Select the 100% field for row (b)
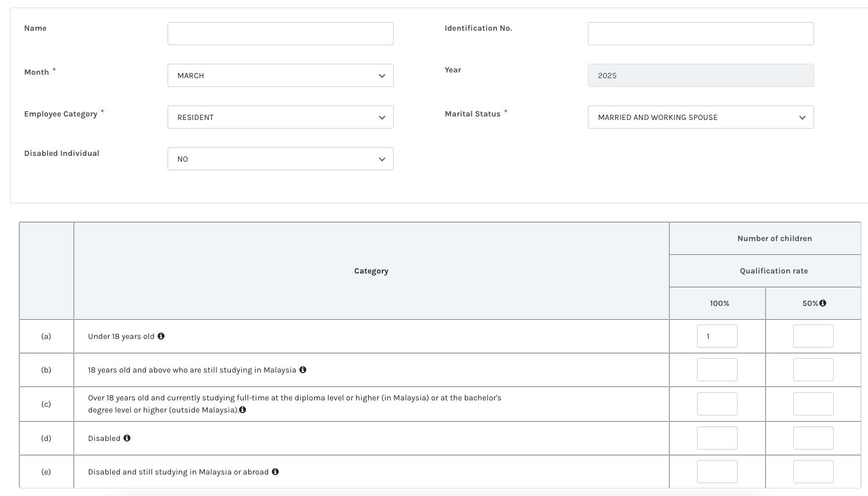Screen dimensions: 868x496 tap(717, 370)
